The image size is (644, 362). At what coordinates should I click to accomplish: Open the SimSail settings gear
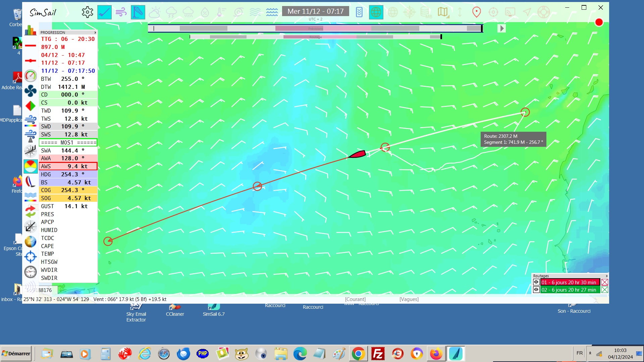pyautogui.click(x=87, y=12)
